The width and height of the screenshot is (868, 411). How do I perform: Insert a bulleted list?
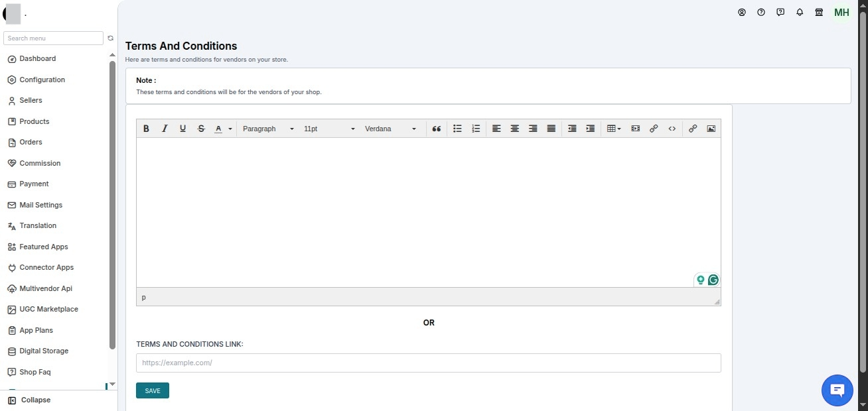[x=457, y=129]
